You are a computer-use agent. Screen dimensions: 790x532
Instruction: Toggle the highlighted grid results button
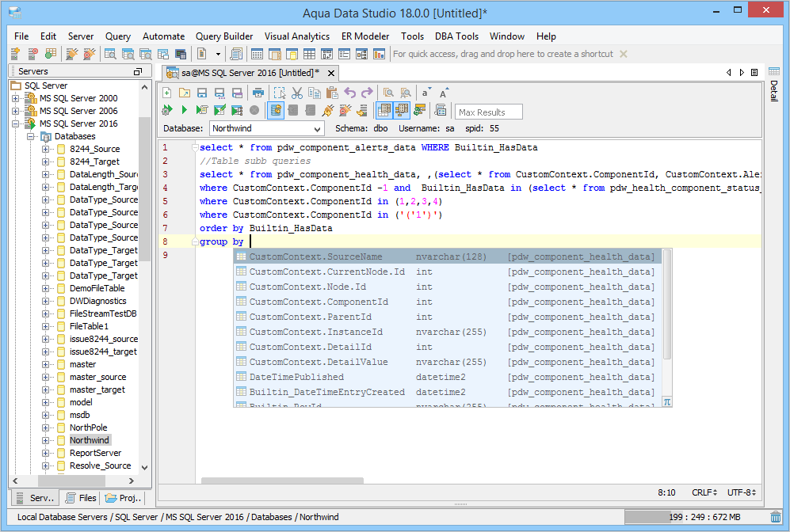384,111
